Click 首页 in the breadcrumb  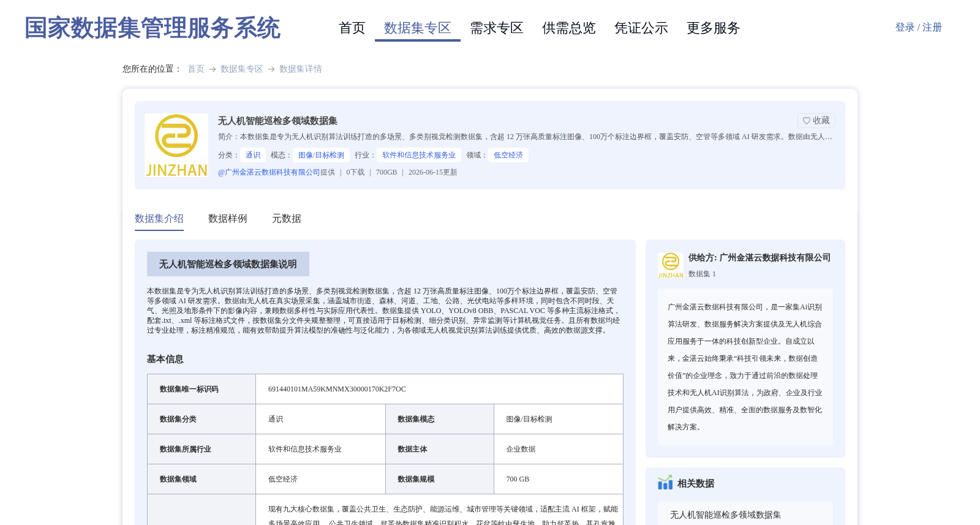click(x=196, y=69)
